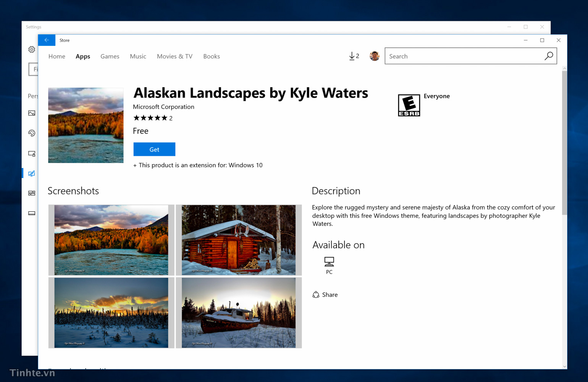The height and width of the screenshot is (382, 588).
Task: Click the 'Description' heading
Action: coord(336,191)
